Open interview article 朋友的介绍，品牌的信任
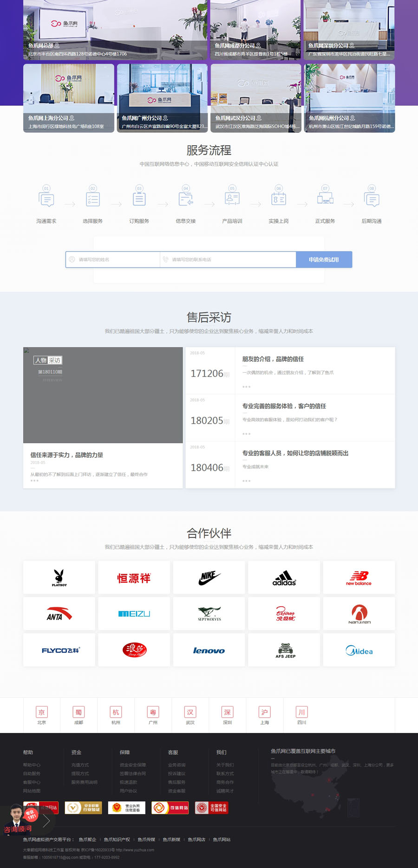The width and height of the screenshot is (418, 868). 273,359
